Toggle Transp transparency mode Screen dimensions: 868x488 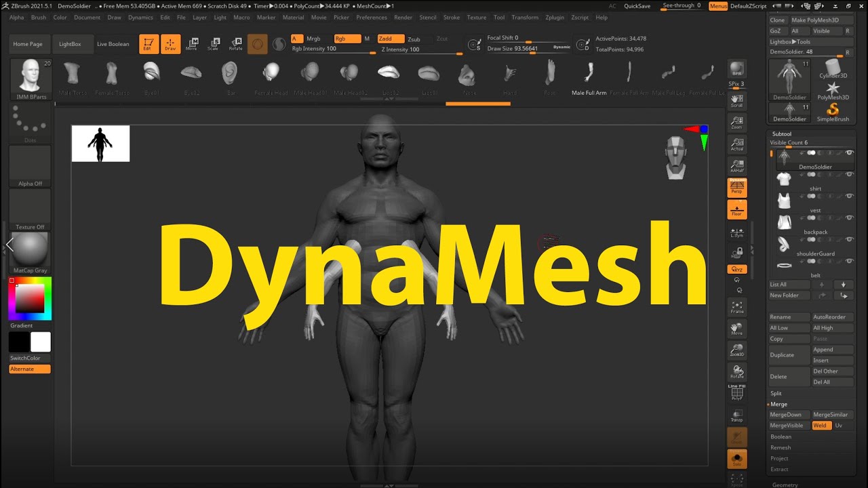click(737, 415)
